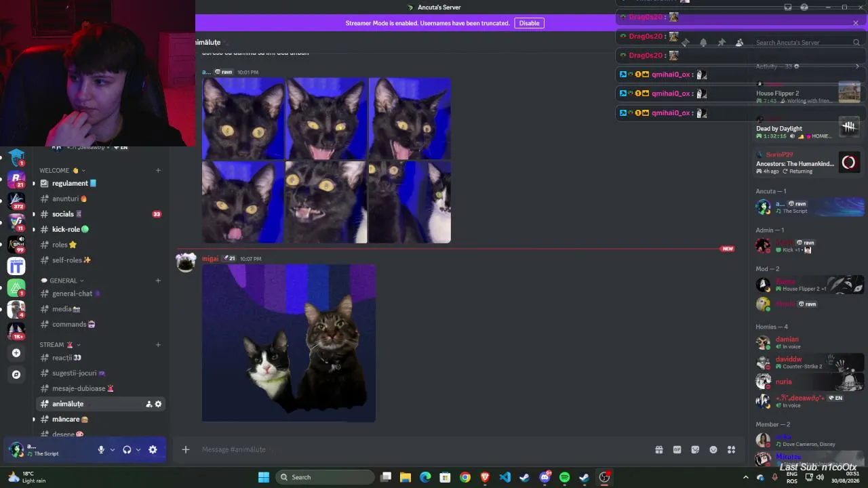868x488 pixels.
Task: Open Ancestors: The Humankind activity card
Action: point(808,163)
